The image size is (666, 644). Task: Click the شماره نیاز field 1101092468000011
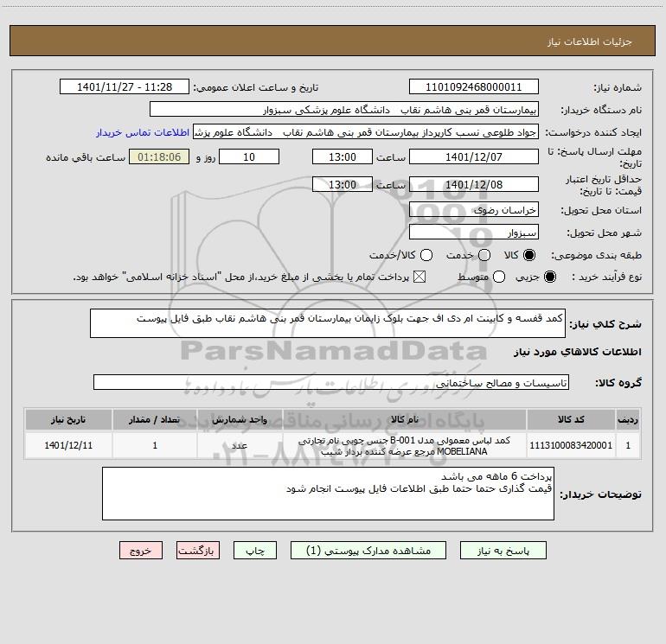[474, 86]
